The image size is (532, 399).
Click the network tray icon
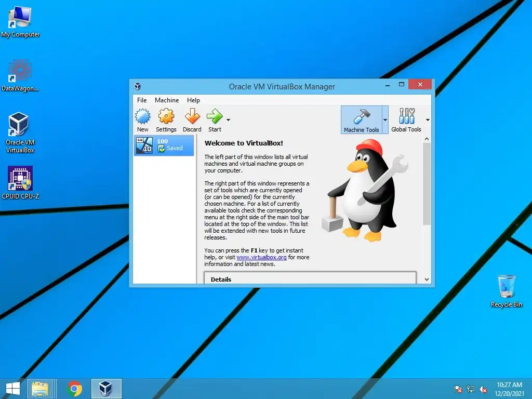click(471, 389)
